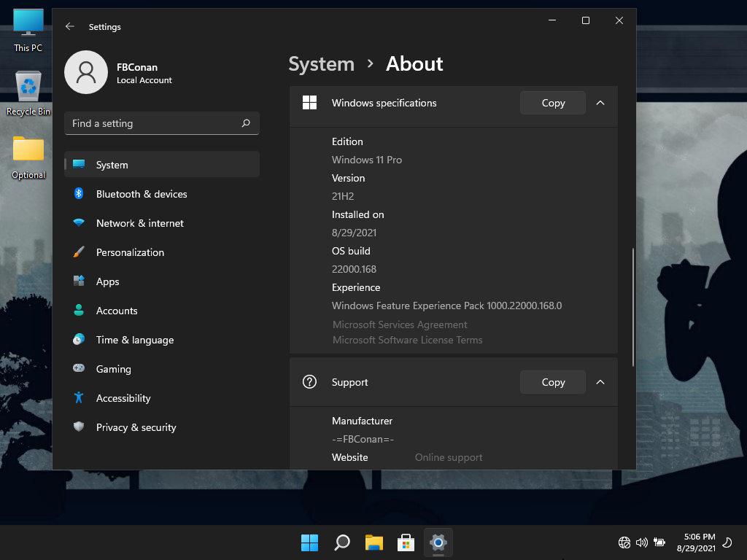
Task: Open Microsoft Software License Terms link
Action: click(407, 340)
